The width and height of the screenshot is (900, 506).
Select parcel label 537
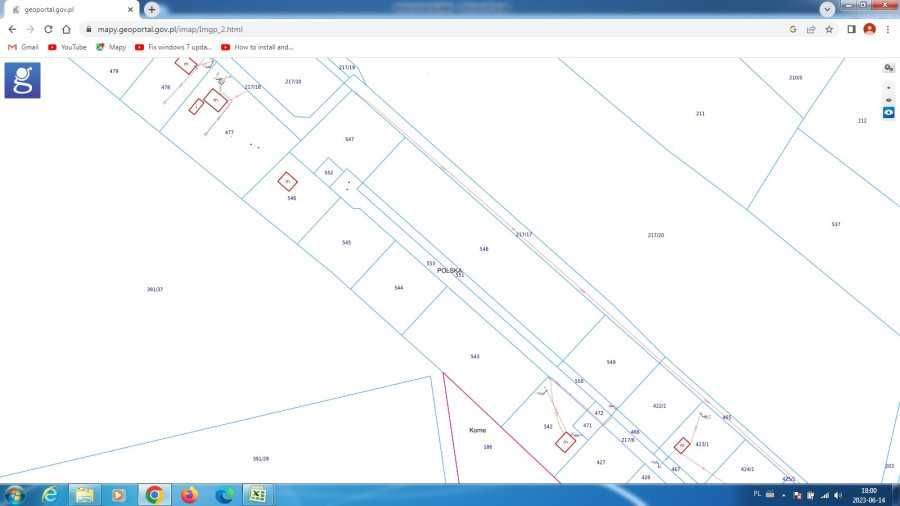point(836,224)
